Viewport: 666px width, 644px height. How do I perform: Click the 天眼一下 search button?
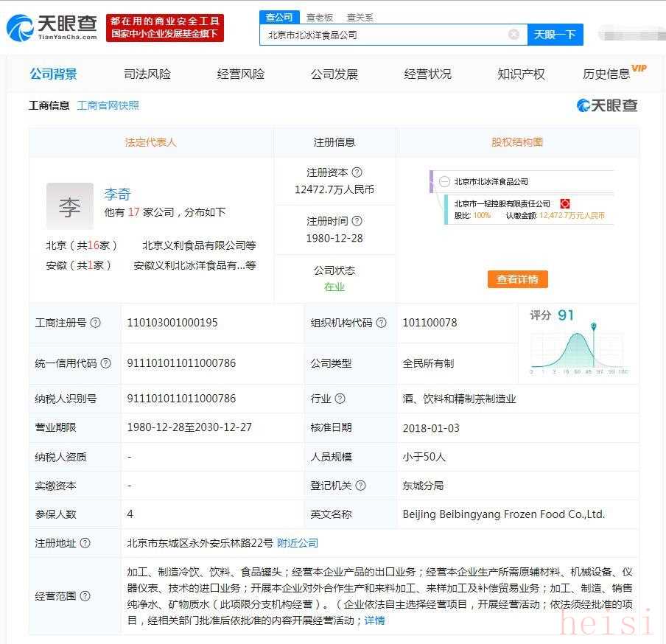point(555,35)
